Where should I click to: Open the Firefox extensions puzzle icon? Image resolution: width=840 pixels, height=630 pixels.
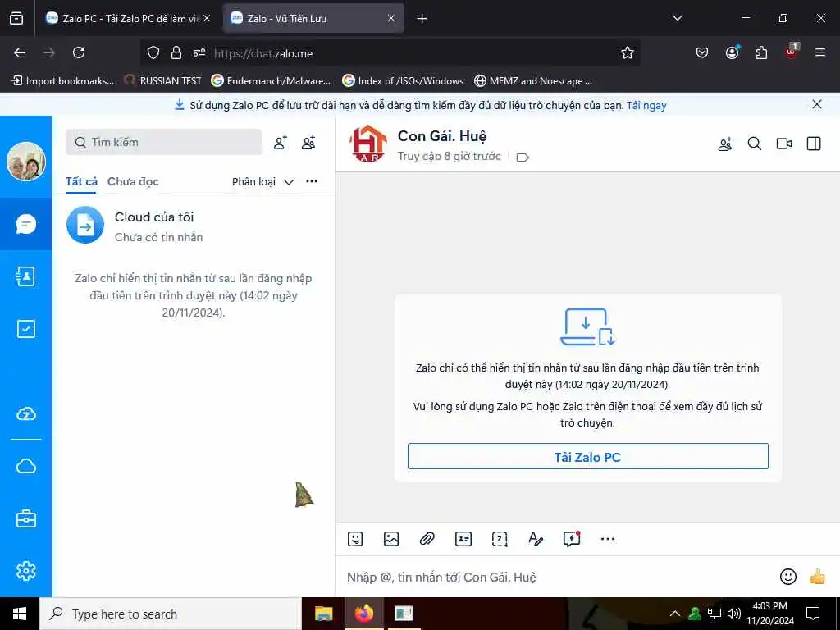[x=761, y=52]
